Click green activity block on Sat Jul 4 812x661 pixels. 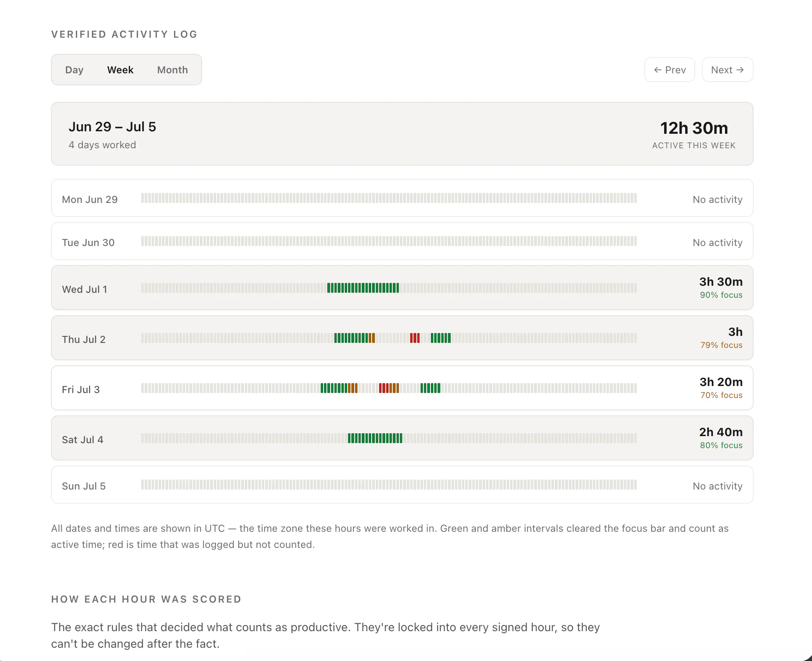375,438
